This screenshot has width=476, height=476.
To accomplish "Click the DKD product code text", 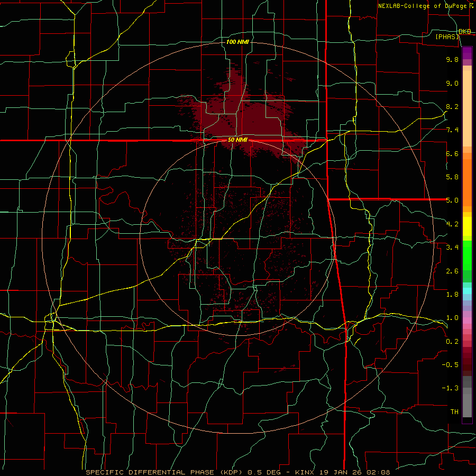I will (x=465, y=32).
